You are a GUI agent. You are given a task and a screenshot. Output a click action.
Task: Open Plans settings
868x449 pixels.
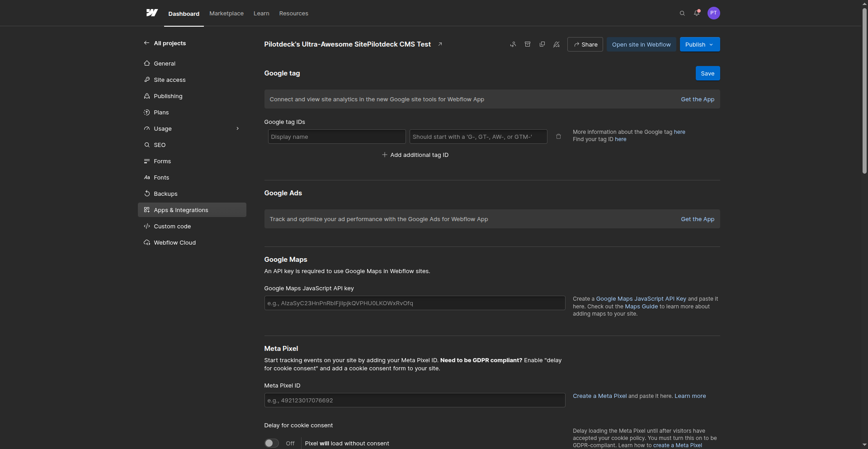click(x=192, y=112)
